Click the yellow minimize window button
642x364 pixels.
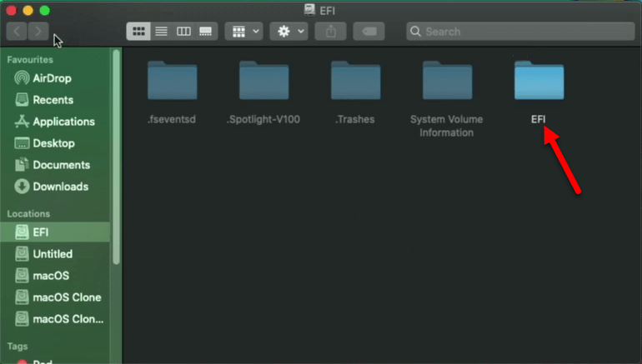click(x=28, y=10)
